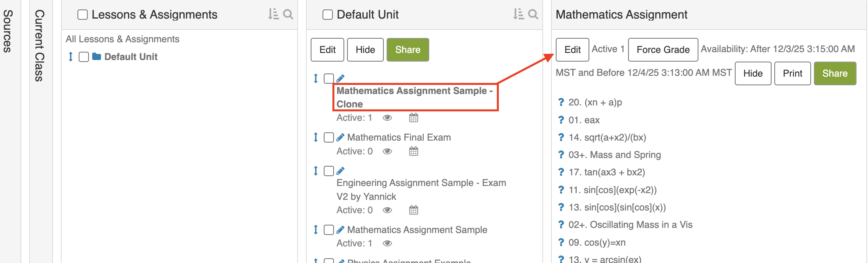This screenshot has width=868, height=263.
Task: Click sort icon in Lessons & Assignments header
Action: [273, 15]
